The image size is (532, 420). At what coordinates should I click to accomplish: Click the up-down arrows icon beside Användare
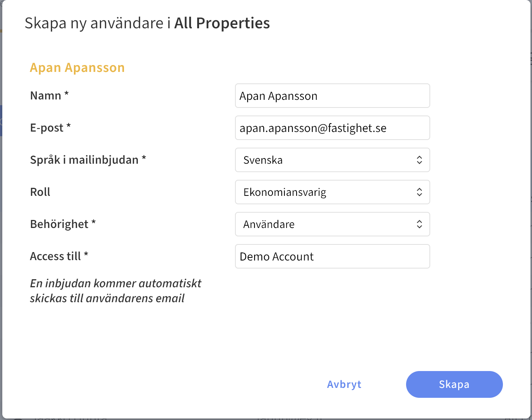[x=419, y=224]
